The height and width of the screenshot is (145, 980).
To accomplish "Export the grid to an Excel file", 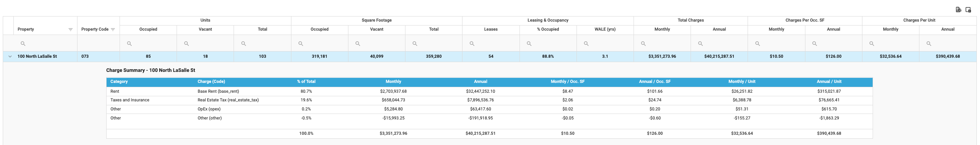I will [x=958, y=9].
